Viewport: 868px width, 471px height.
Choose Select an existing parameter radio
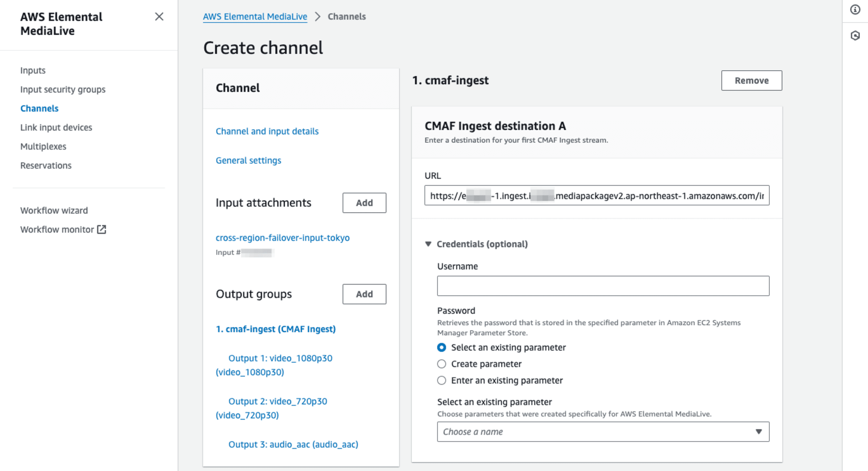[x=441, y=347]
